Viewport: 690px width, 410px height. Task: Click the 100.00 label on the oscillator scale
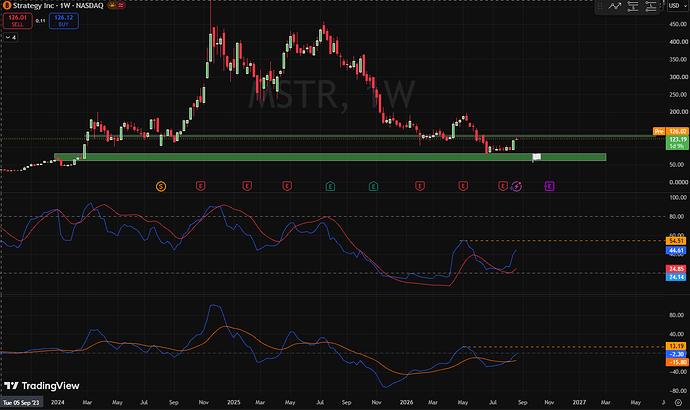[678, 198]
